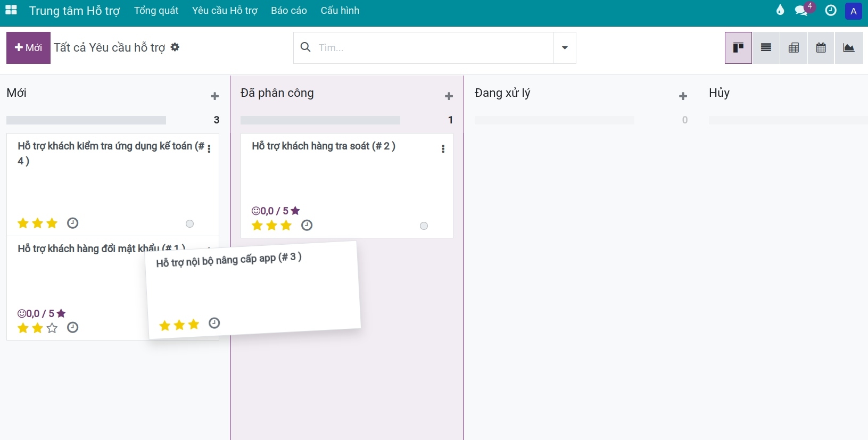Set the empty third priority star on ticket #1
The height and width of the screenshot is (440, 868).
click(52, 328)
